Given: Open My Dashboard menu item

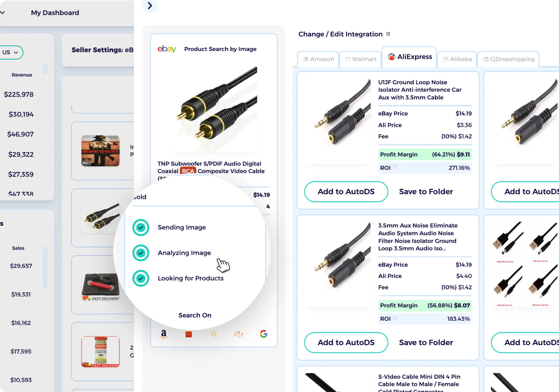Looking at the screenshot, I should pyautogui.click(x=55, y=13).
